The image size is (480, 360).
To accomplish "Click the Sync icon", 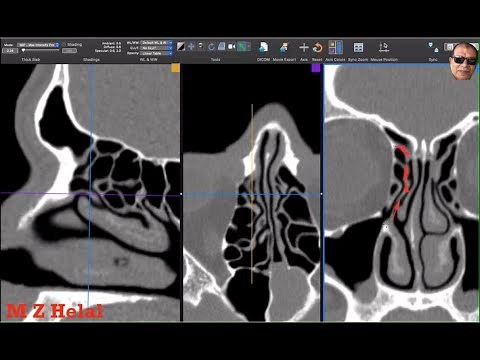I will coord(433,47).
